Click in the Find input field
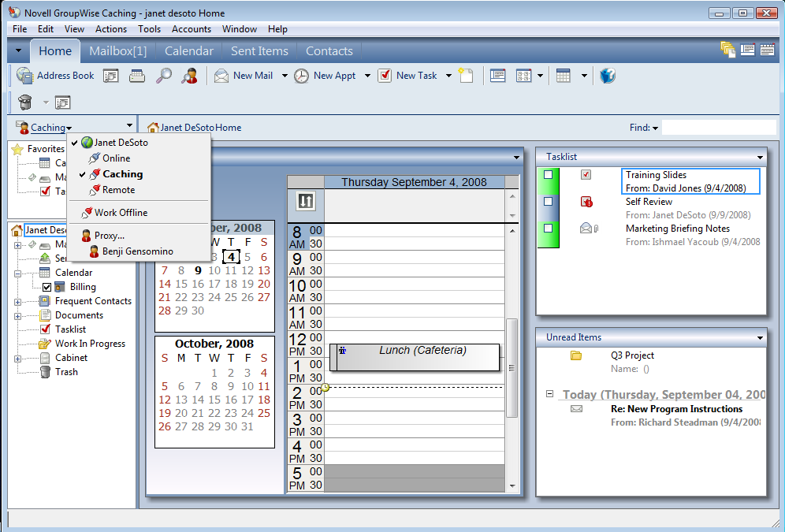This screenshot has width=785, height=532. (719, 128)
